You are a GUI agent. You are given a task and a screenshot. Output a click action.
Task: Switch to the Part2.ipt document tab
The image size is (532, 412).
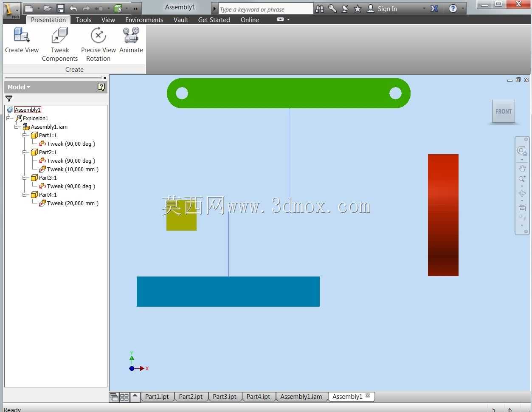pyautogui.click(x=191, y=397)
